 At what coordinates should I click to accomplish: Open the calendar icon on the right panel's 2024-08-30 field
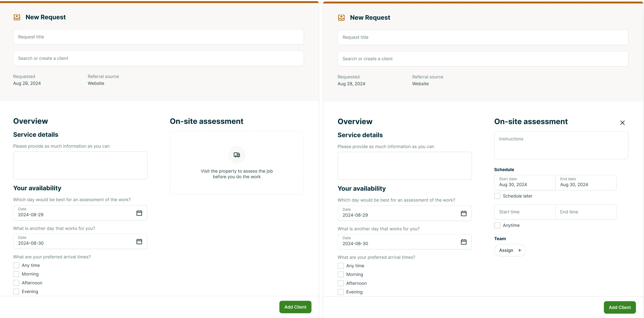(464, 242)
